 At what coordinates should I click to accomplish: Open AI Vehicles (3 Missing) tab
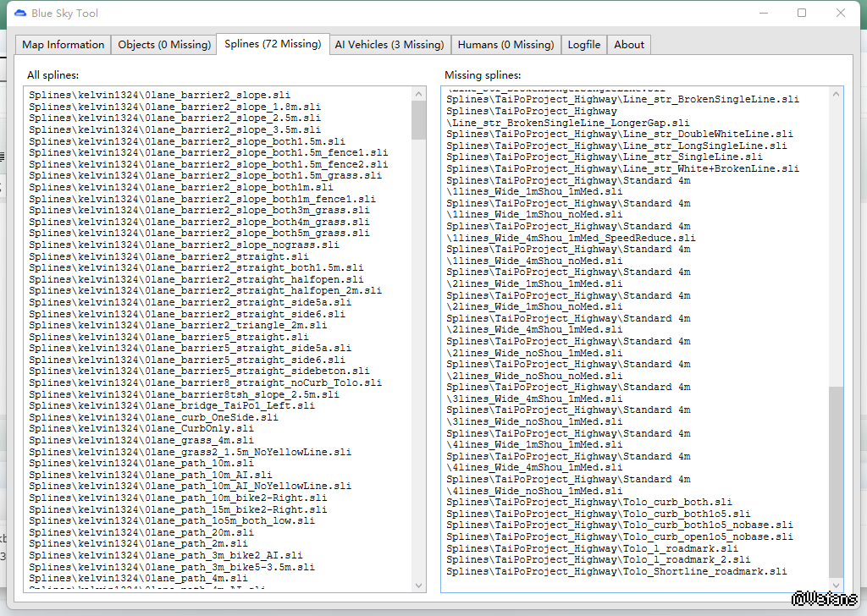389,45
